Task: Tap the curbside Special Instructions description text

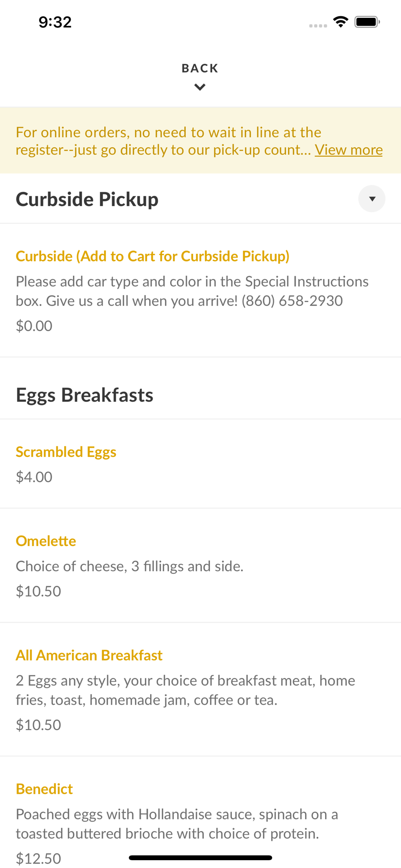Action: [192, 291]
